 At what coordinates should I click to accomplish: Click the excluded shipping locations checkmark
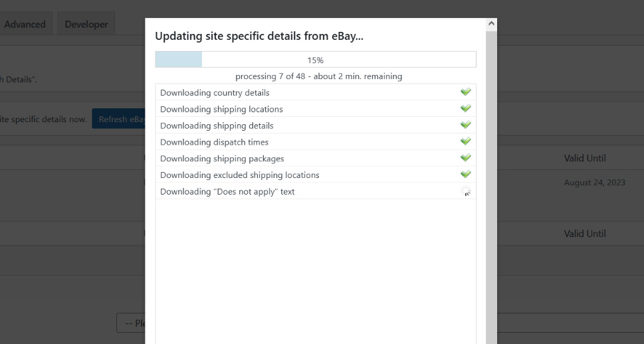[465, 174]
